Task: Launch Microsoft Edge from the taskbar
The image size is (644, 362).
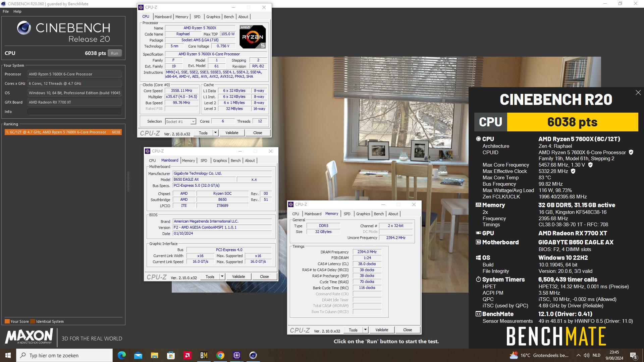Action: (x=122, y=355)
